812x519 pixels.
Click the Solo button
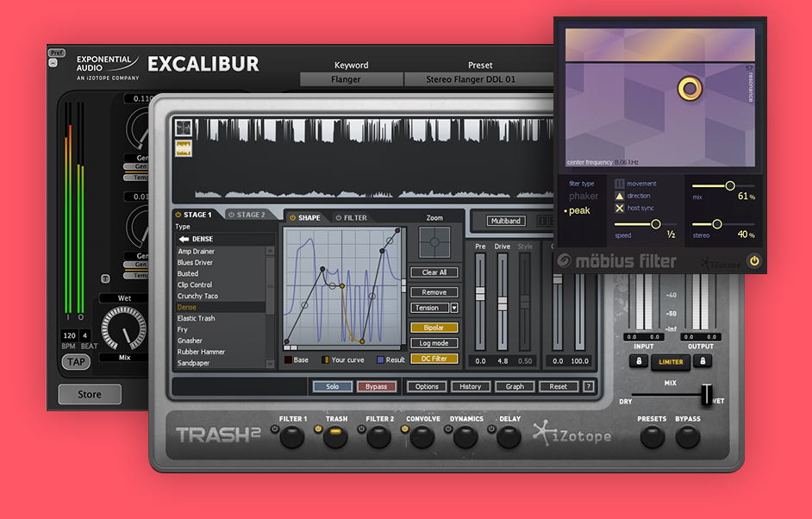[x=333, y=386]
